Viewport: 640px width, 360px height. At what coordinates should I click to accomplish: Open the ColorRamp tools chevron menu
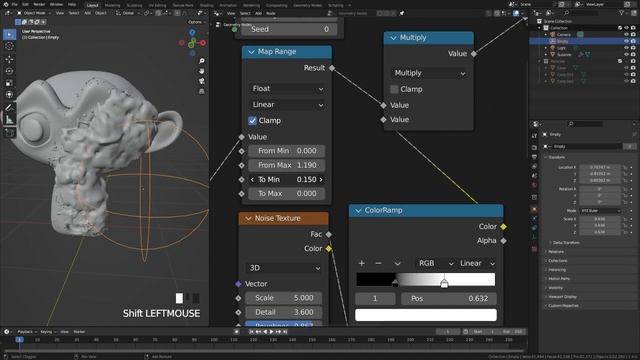point(397,264)
